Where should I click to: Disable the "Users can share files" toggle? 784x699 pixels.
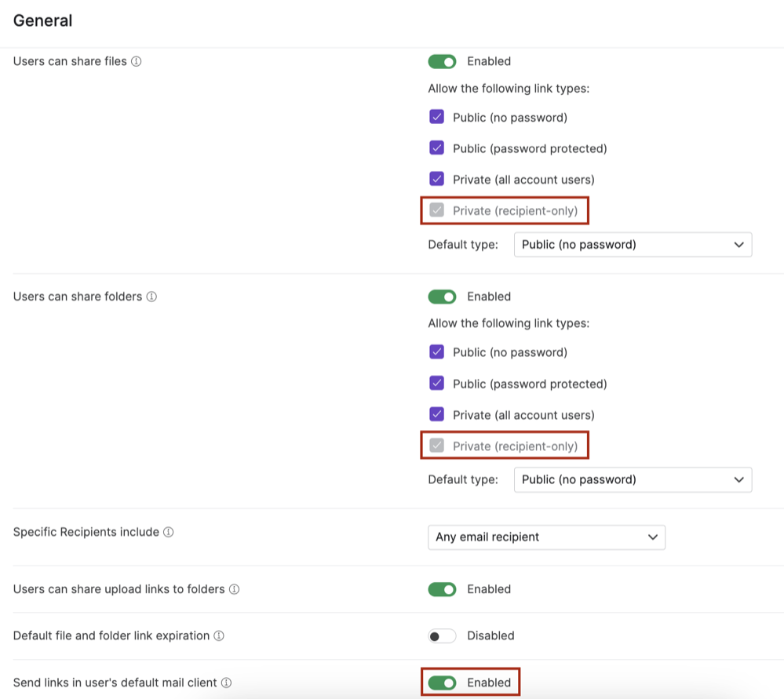(442, 60)
